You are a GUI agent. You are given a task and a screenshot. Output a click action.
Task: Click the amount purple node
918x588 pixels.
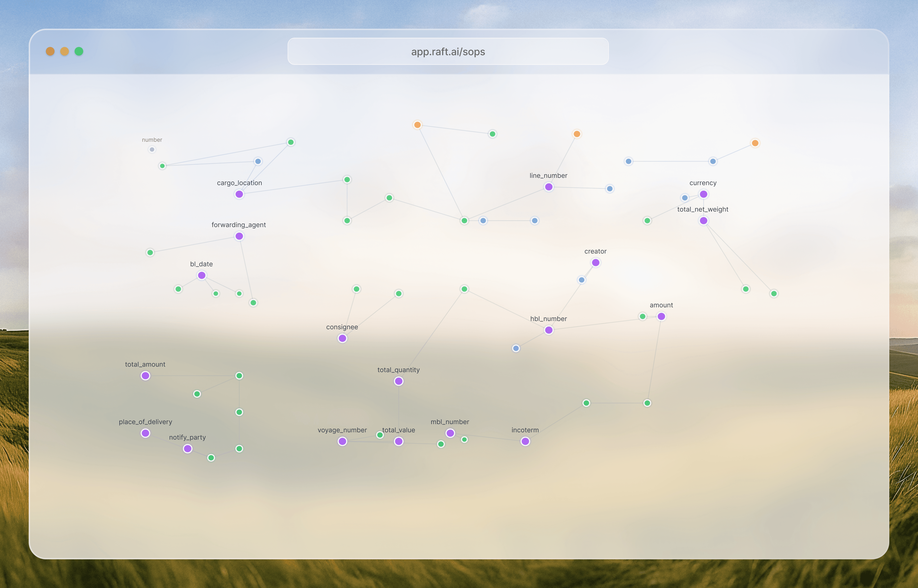coord(661,317)
